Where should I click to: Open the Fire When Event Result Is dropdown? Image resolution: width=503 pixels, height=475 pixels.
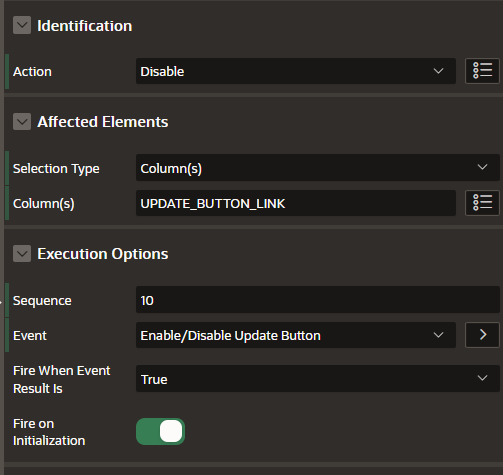click(x=318, y=378)
